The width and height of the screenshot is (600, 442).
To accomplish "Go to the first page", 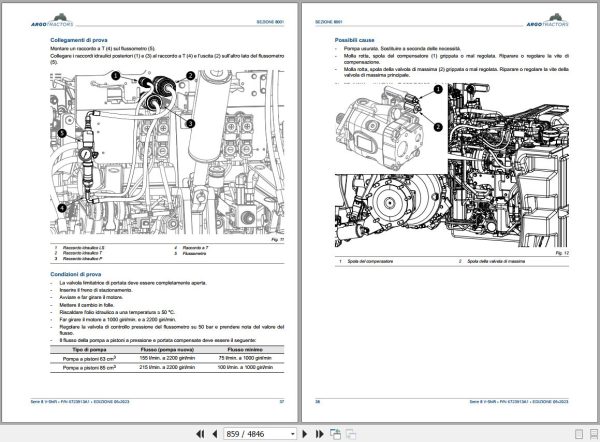I will 200,434.
